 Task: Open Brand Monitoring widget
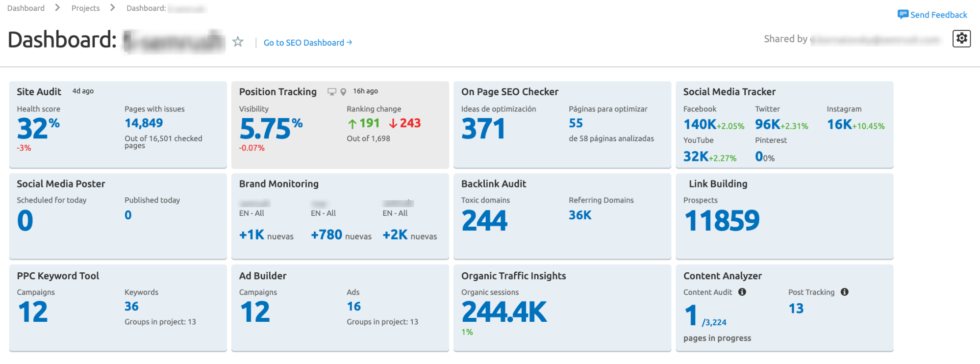pos(279,184)
